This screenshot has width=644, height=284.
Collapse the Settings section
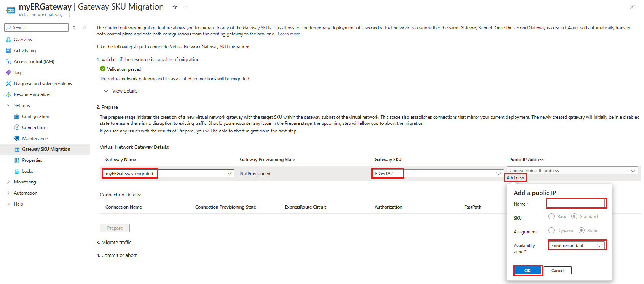[x=8, y=105]
